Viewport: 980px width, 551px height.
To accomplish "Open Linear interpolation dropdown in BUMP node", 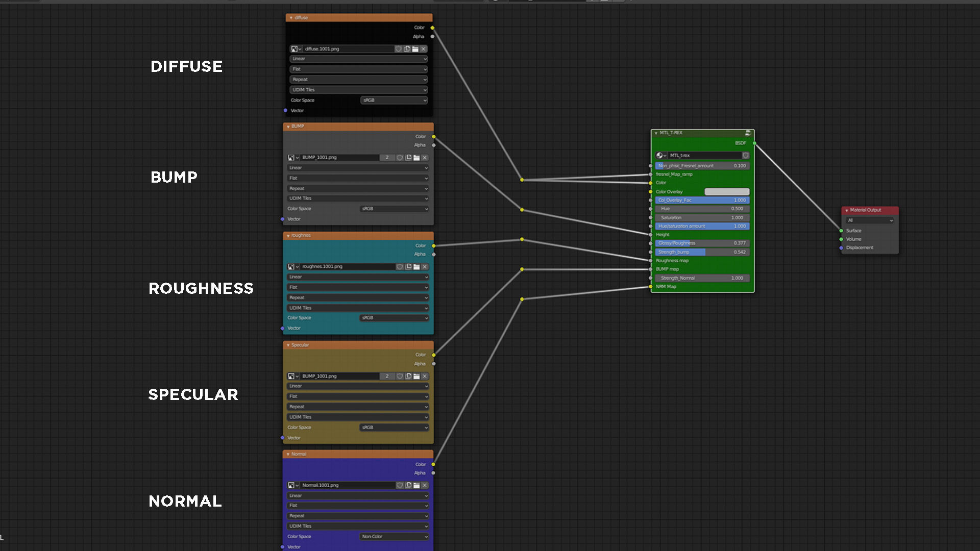I will 358,168.
